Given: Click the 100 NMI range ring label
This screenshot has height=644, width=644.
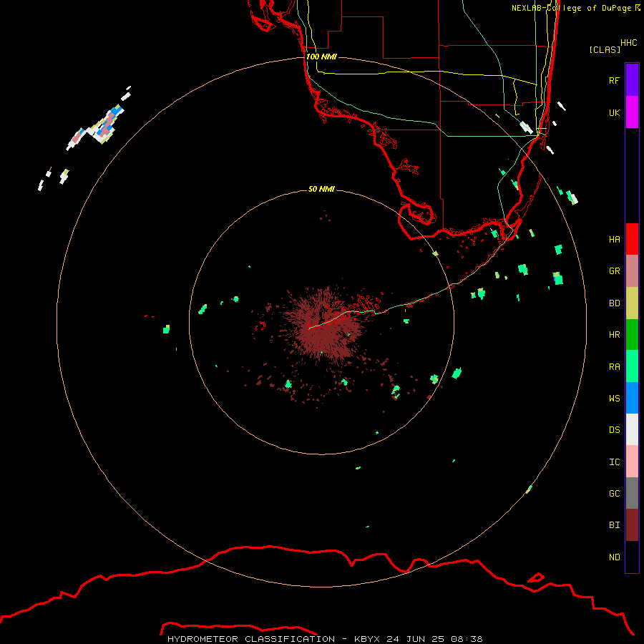Looking at the screenshot, I should click(x=321, y=57).
